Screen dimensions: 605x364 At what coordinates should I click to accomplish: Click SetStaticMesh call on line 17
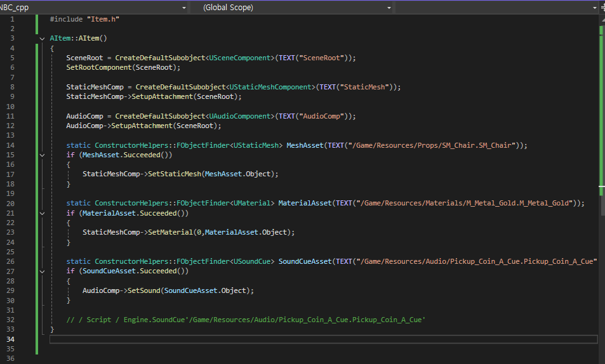175,174
